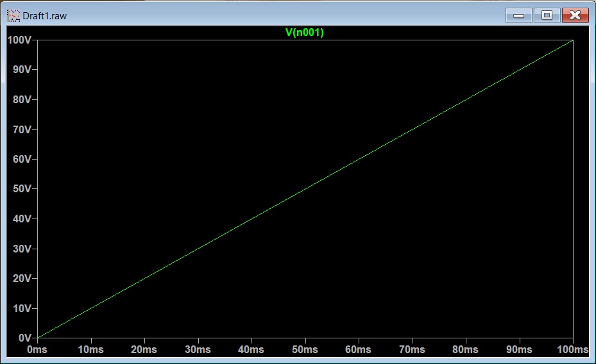Click the 0ms horizontal axis label
Image resolution: width=596 pixels, height=364 pixels.
coord(37,349)
